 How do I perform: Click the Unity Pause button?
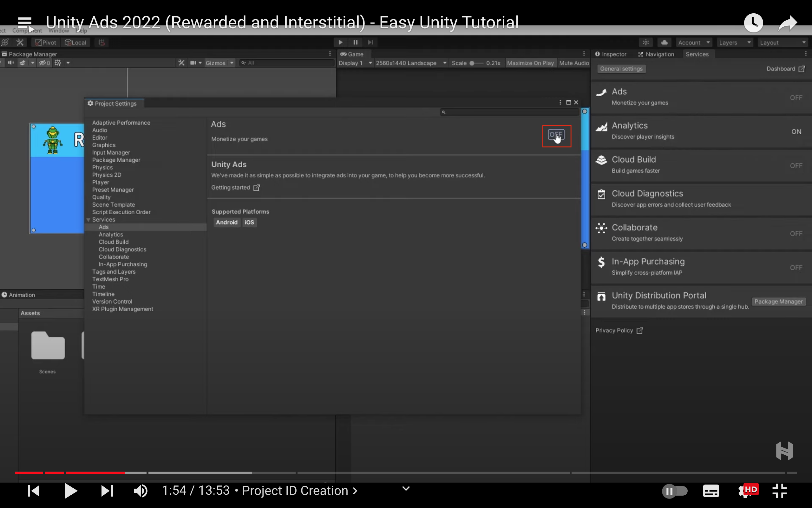pos(355,42)
